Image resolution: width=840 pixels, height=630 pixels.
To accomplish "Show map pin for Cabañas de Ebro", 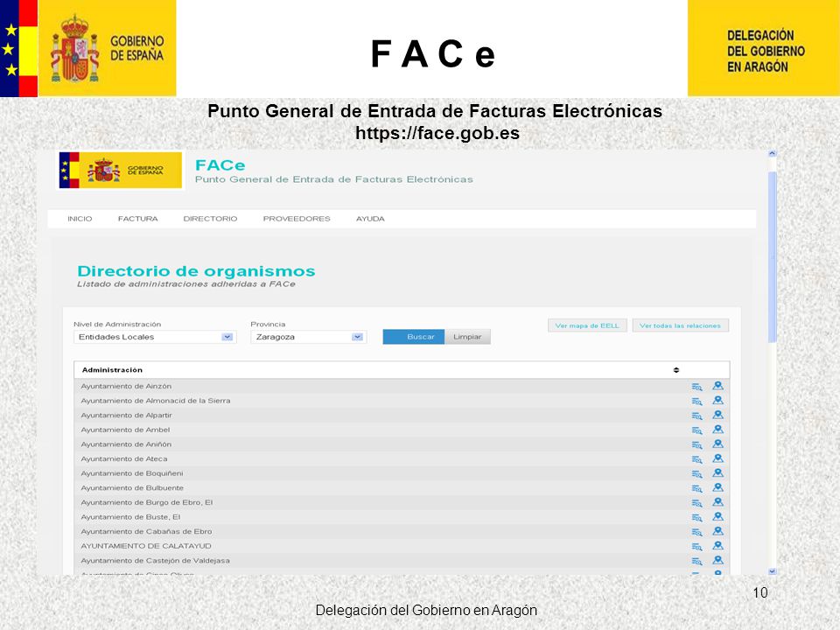I will [x=717, y=531].
